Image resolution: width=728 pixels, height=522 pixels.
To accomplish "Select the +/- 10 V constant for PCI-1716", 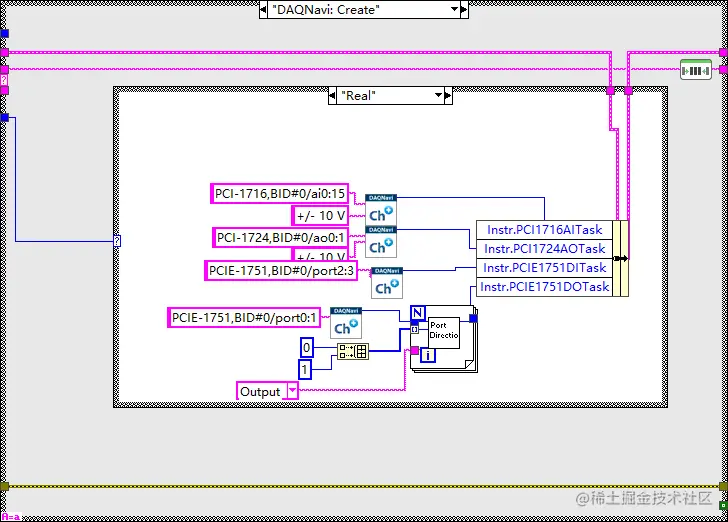I will point(320,215).
